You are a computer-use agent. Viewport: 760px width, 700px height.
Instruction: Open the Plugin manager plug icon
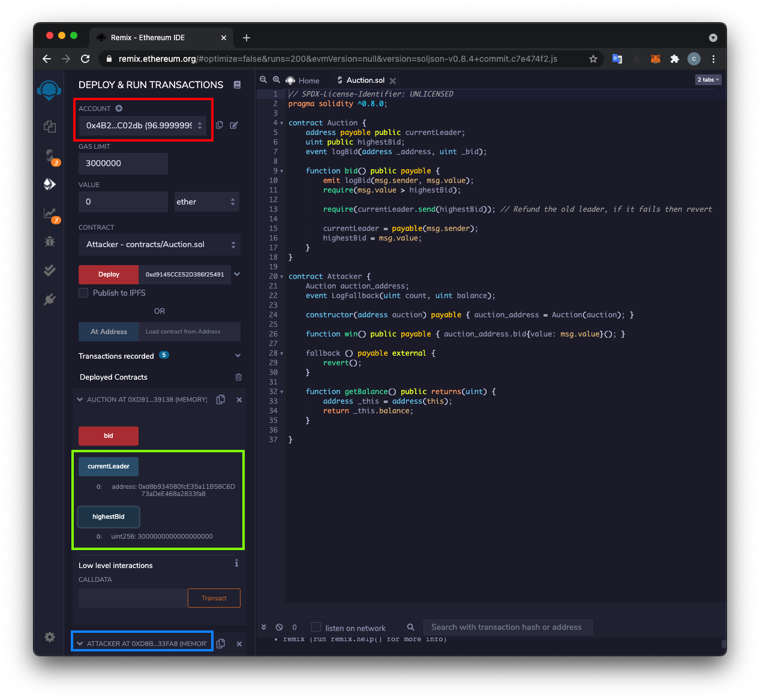(50, 299)
